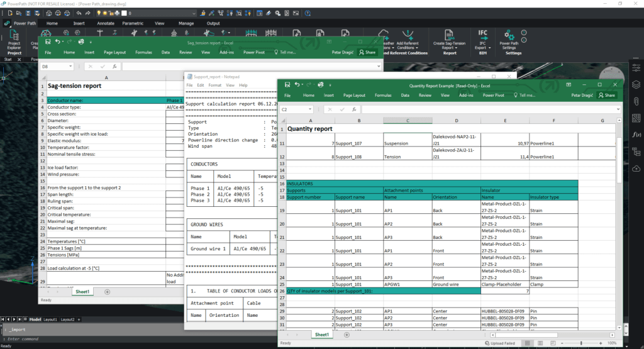The height and width of the screenshot is (349, 644).
Task: Click zoom in plus in Quantity Report status bar
Action: (x=601, y=343)
